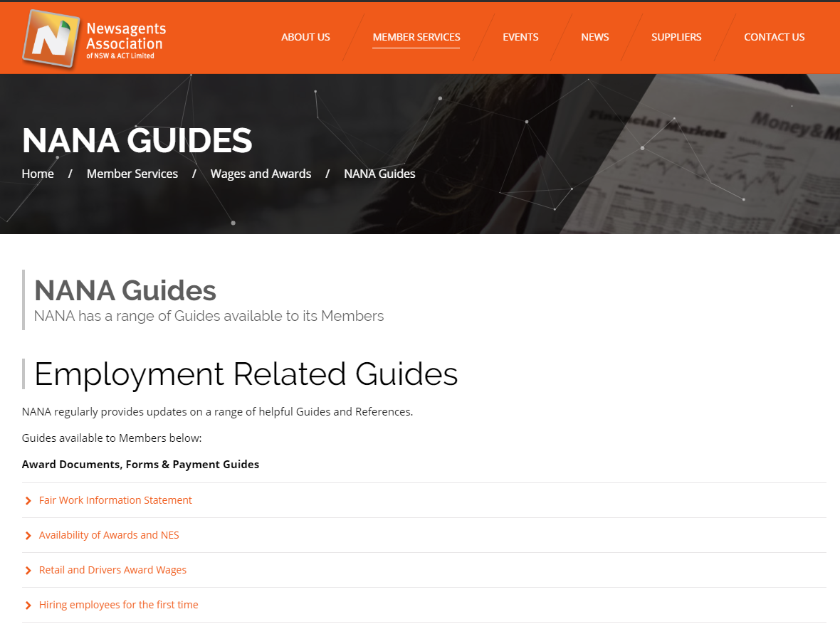The image size is (840, 624).
Task: Click the 'Guides available to Members below' text
Action: (112, 438)
